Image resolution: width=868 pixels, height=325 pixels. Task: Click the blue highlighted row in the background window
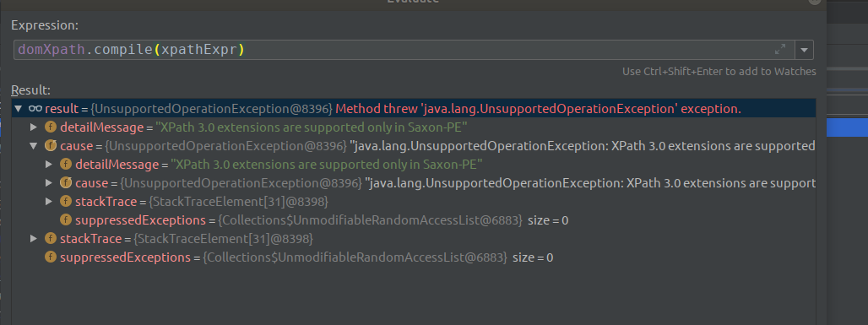(847, 127)
